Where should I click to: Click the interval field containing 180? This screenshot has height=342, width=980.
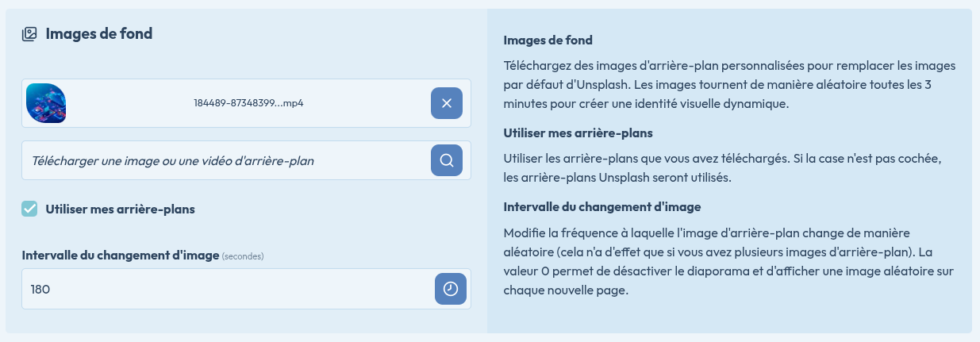(x=226, y=289)
